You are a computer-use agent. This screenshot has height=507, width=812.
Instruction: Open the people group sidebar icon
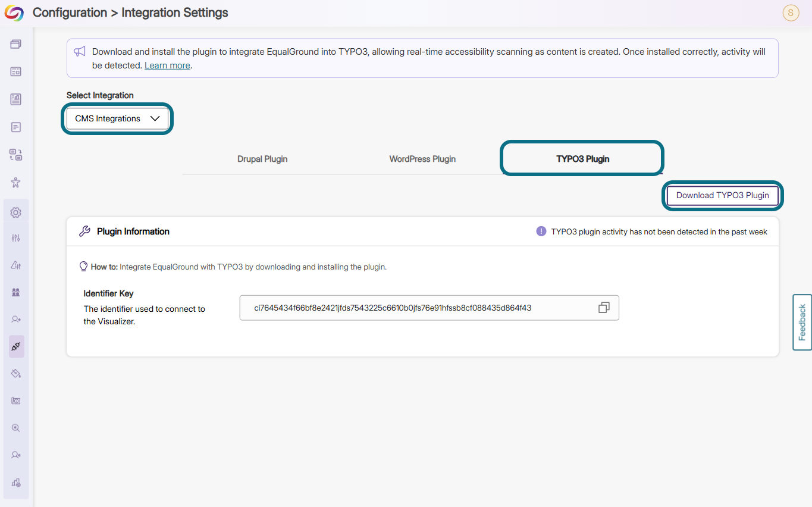[x=16, y=292]
